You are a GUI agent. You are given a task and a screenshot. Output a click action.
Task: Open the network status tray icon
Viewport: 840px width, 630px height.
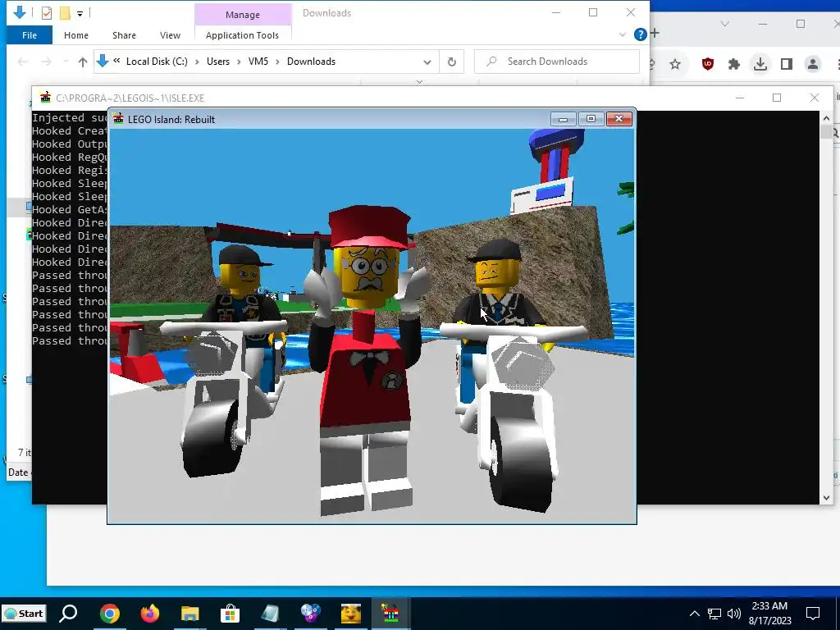714,614
